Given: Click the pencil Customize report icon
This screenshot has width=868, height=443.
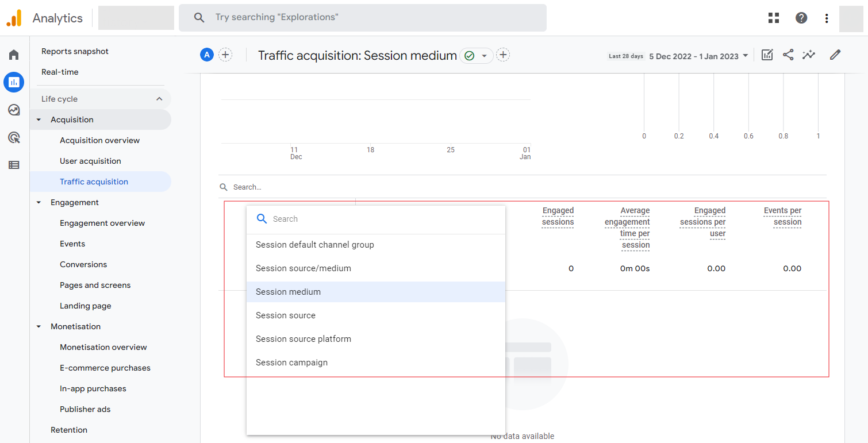Looking at the screenshot, I should coord(835,55).
